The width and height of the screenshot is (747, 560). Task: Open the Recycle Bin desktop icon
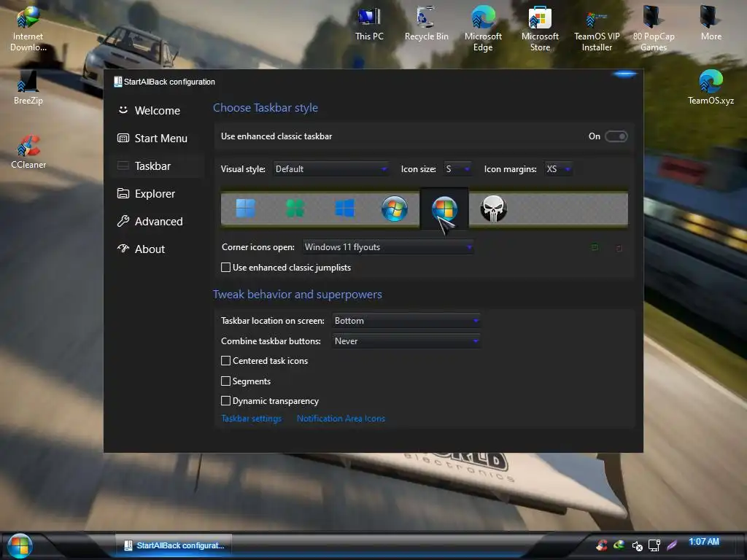tap(426, 24)
